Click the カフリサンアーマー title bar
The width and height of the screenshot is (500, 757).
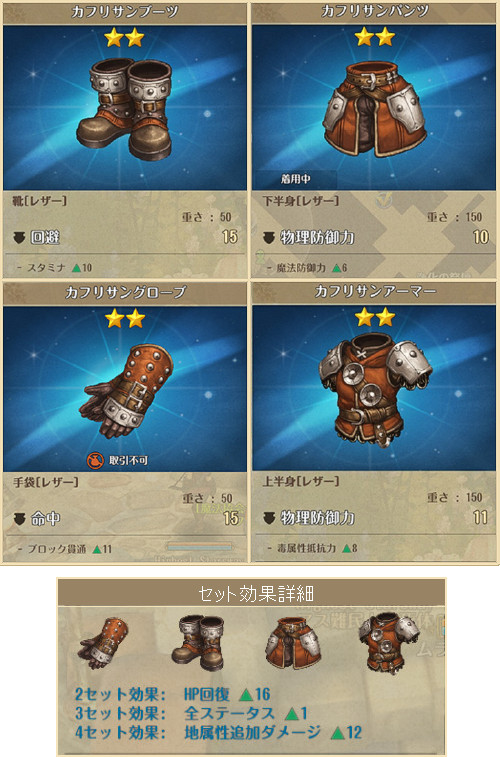(375, 292)
